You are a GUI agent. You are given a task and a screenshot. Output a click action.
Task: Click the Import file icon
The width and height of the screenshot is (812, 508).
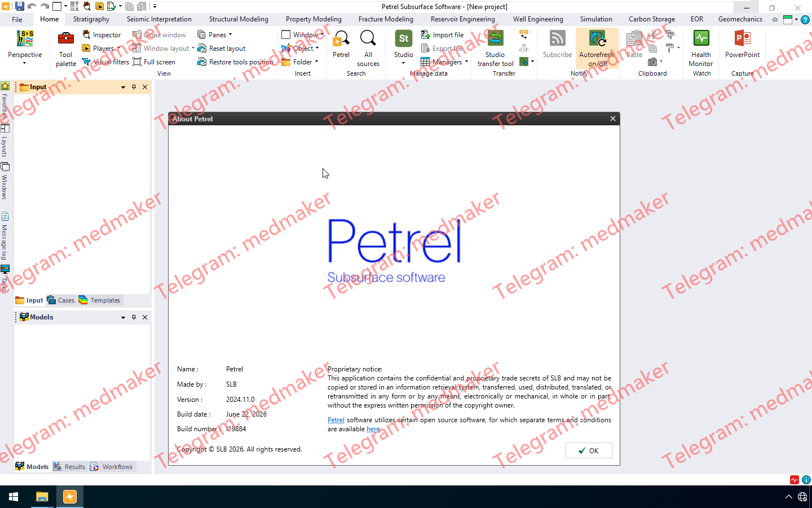click(x=426, y=35)
